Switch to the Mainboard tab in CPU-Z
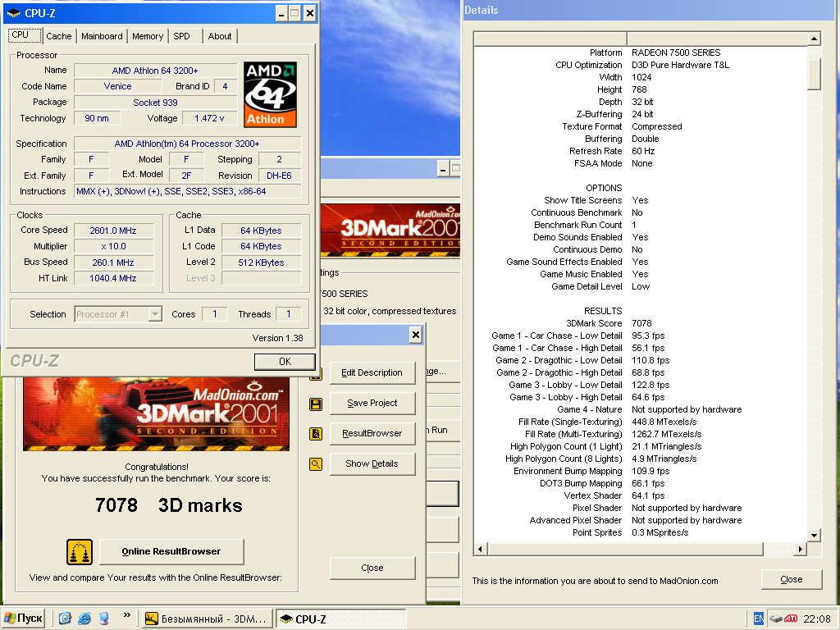The image size is (840, 630). 102,36
